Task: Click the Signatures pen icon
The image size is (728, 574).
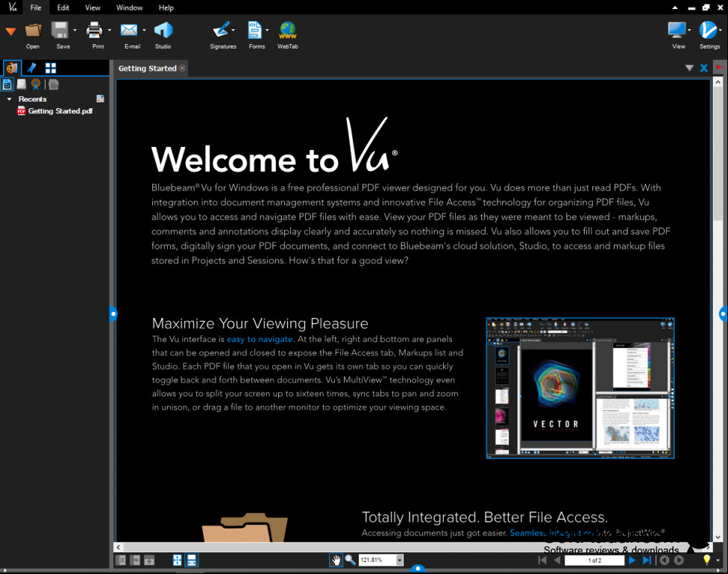Action: click(x=221, y=31)
